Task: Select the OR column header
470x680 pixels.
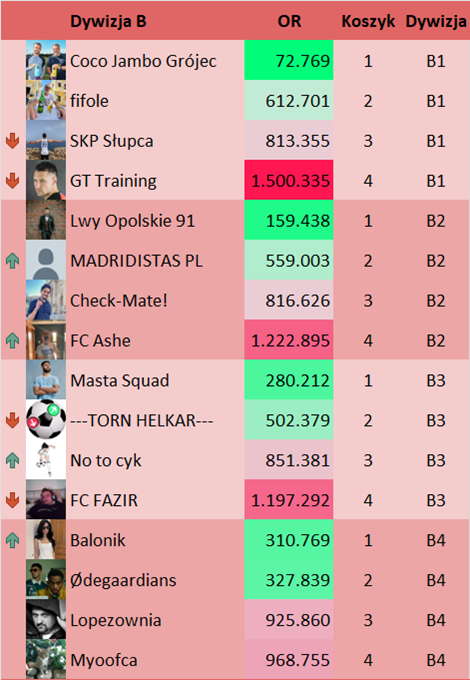Action: pos(289,21)
